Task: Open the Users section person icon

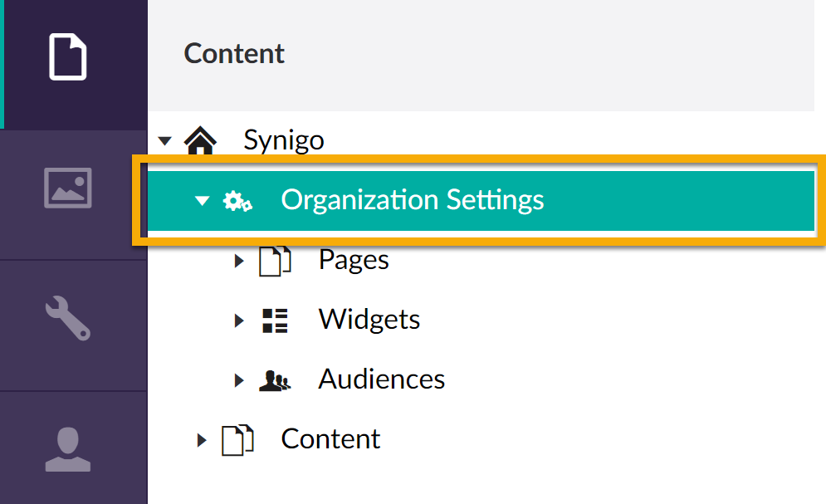Action: point(68,448)
